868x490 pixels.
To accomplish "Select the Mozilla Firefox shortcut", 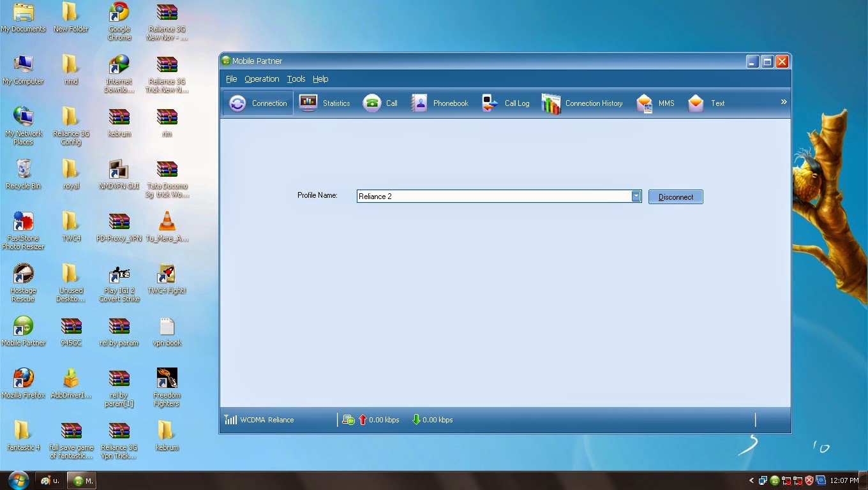I will click(x=24, y=384).
